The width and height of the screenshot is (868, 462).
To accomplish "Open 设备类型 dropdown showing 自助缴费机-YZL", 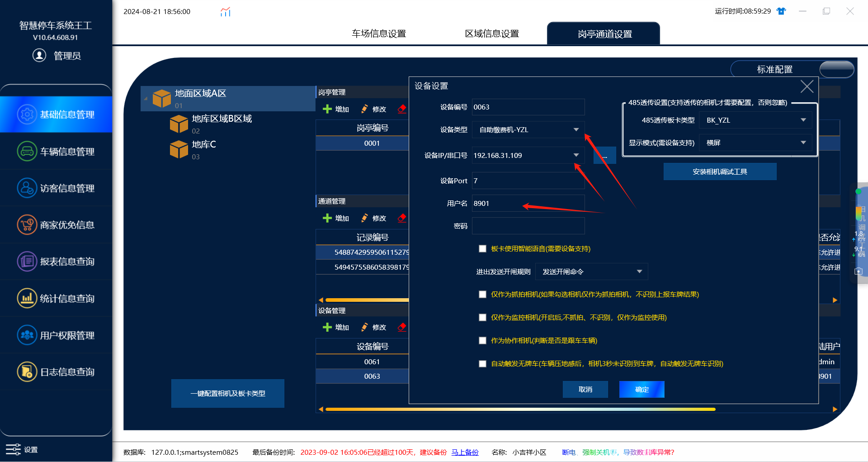I will click(x=528, y=130).
